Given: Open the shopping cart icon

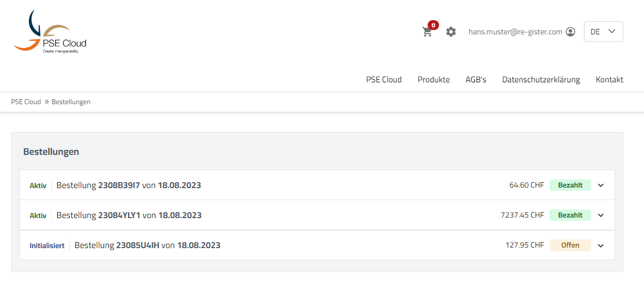Looking at the screenshot, I should pos(427,32).
